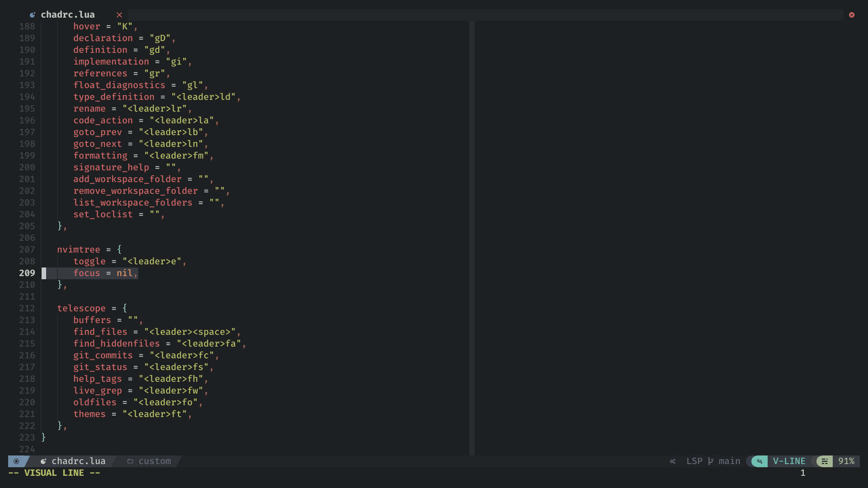Click the eye icon at statusline far left
Viewport: 868px width, 488px height.
point(17,461)
